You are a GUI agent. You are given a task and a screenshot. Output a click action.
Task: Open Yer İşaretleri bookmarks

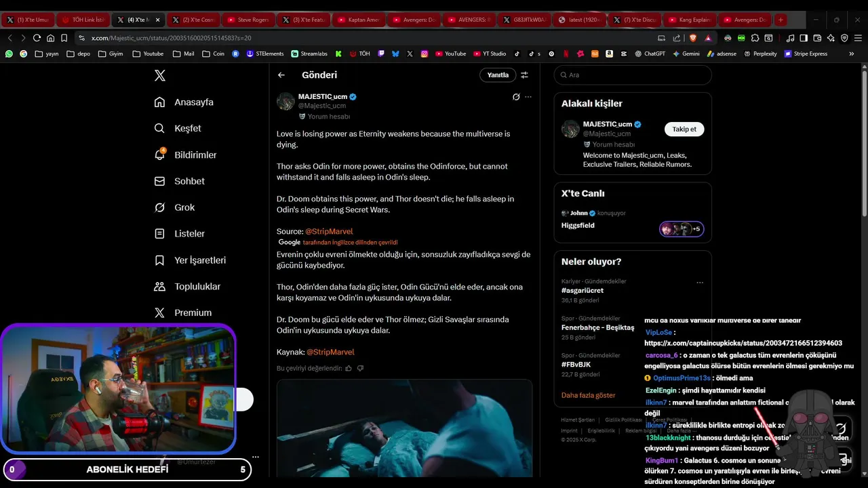click(x=190, y=260)
